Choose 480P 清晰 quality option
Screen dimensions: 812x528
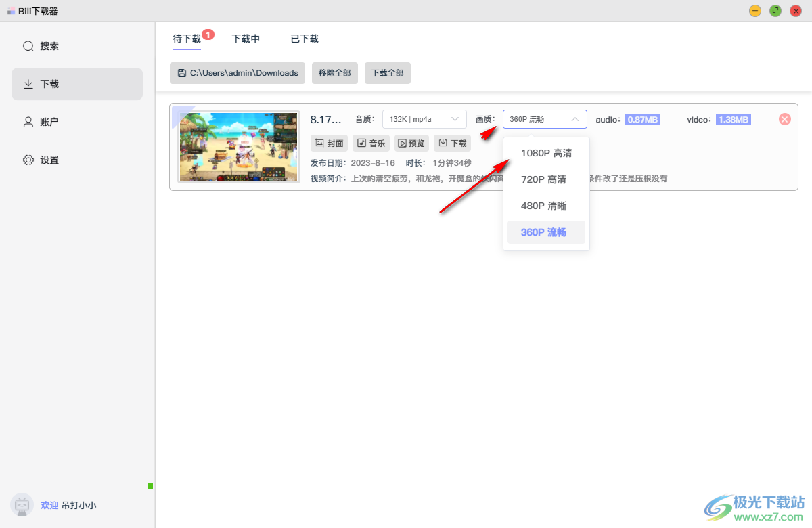pyautogui.click(x=546, y=206)
